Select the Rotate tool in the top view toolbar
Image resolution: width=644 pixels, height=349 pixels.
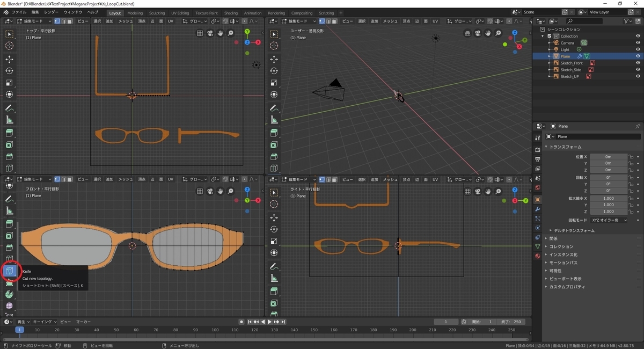click(x=9, y=71)
